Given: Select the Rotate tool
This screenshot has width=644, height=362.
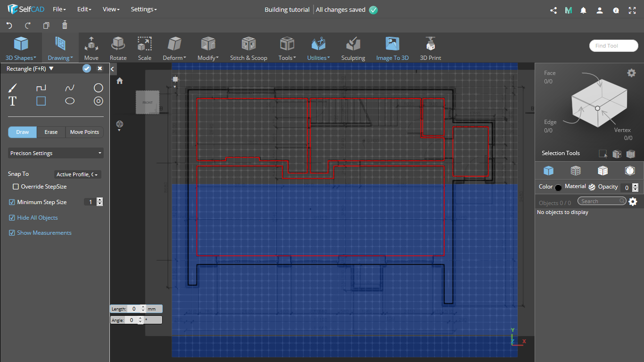Looking at the screenshot, I should pyautogui.click(x=118, y=49).
